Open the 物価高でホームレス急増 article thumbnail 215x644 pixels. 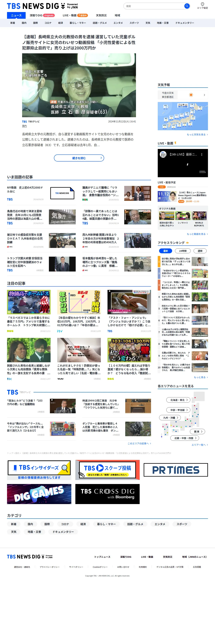point(29,302)
